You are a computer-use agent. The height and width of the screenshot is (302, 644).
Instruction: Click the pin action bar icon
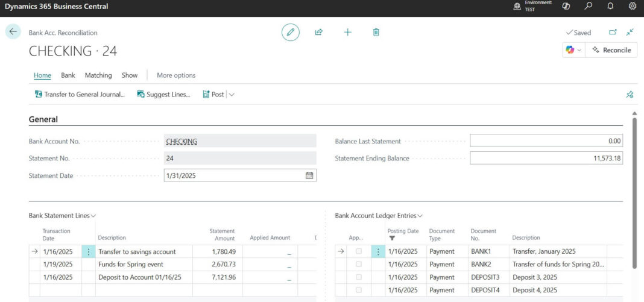[629, 95]
